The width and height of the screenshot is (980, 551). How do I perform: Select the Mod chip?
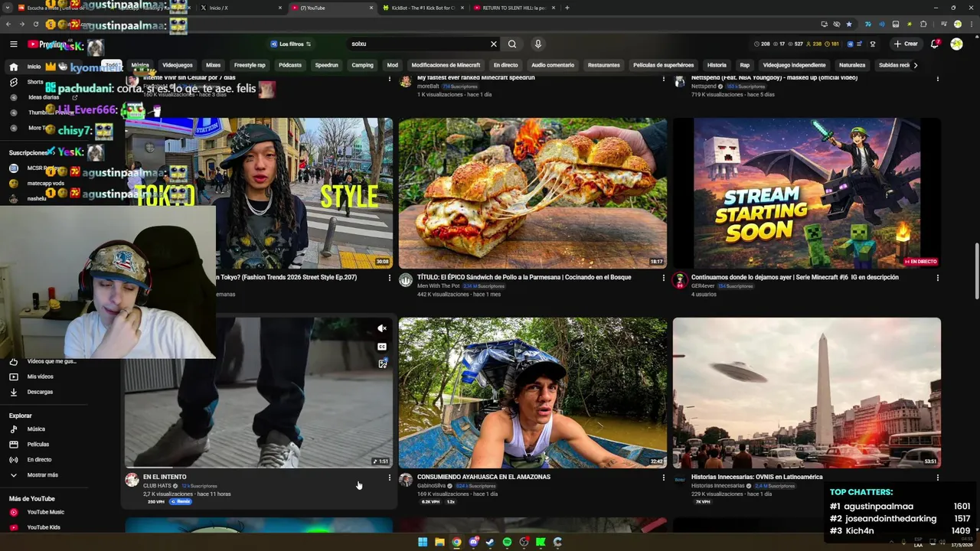[x=392, y=65]
